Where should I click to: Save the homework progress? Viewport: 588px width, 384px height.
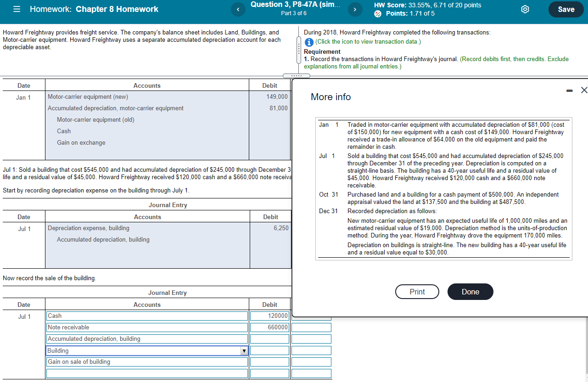pos(566,9)
